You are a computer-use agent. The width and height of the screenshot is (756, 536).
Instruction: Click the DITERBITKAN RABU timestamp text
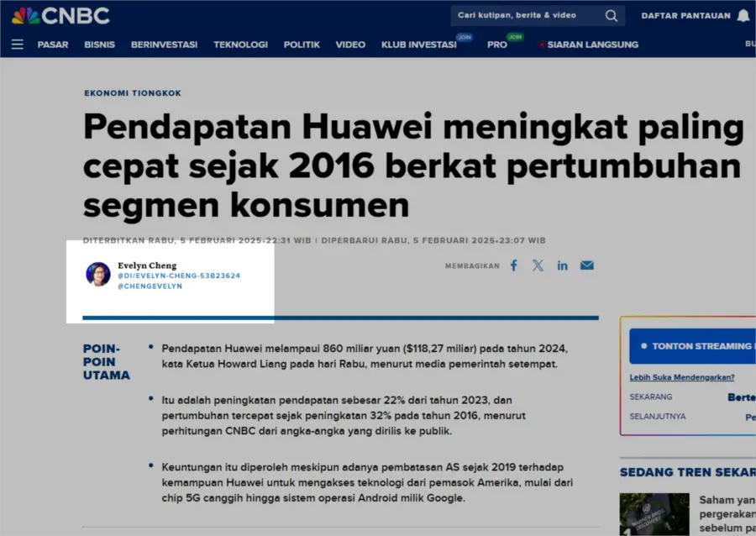(197, 240)
